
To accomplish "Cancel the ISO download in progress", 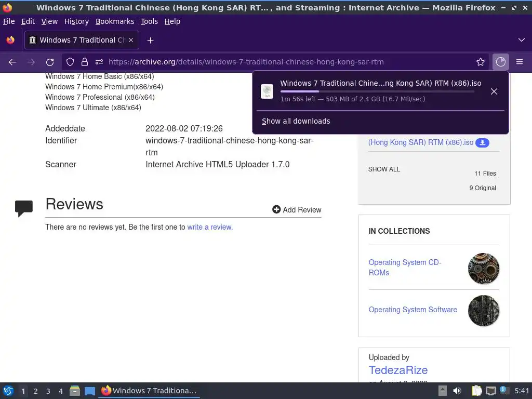I will tap(494, 91).
